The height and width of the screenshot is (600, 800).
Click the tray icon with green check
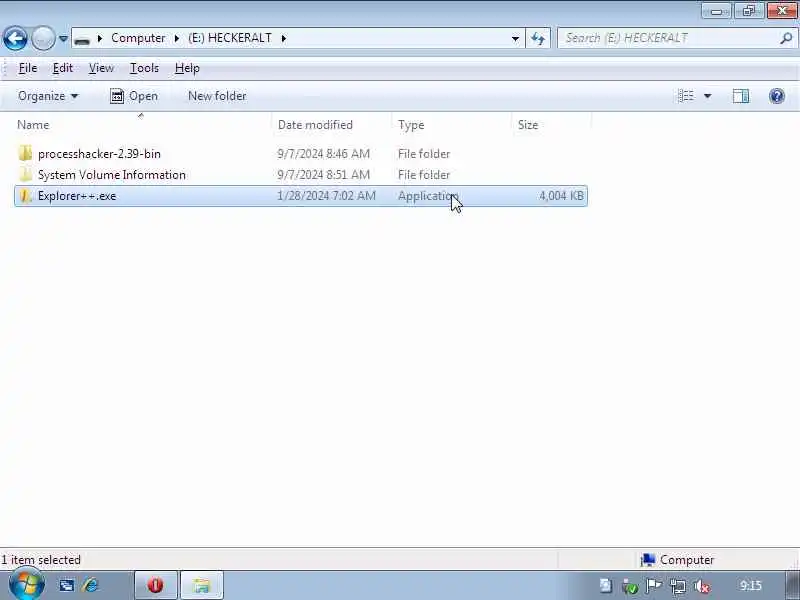[x=630, y=586]
